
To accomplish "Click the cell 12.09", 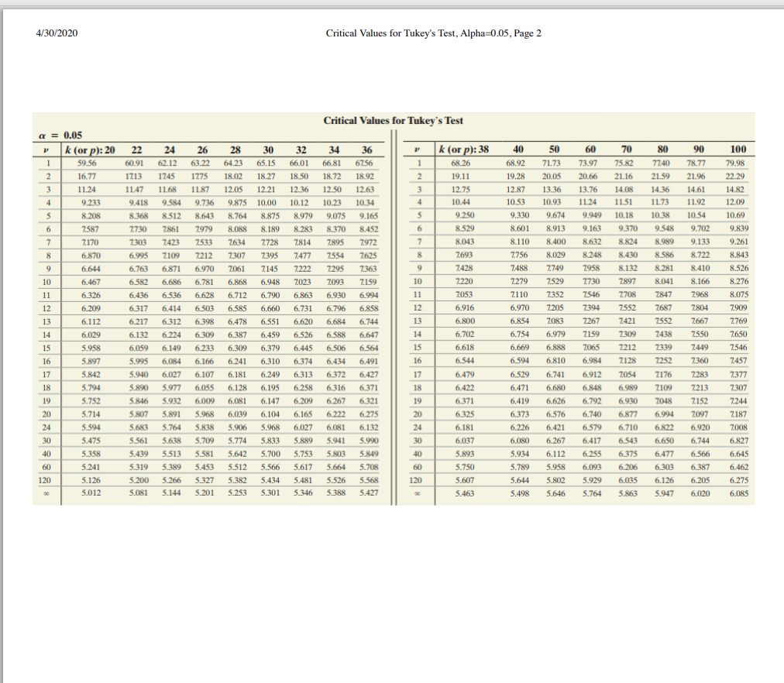I will [735, 202].
